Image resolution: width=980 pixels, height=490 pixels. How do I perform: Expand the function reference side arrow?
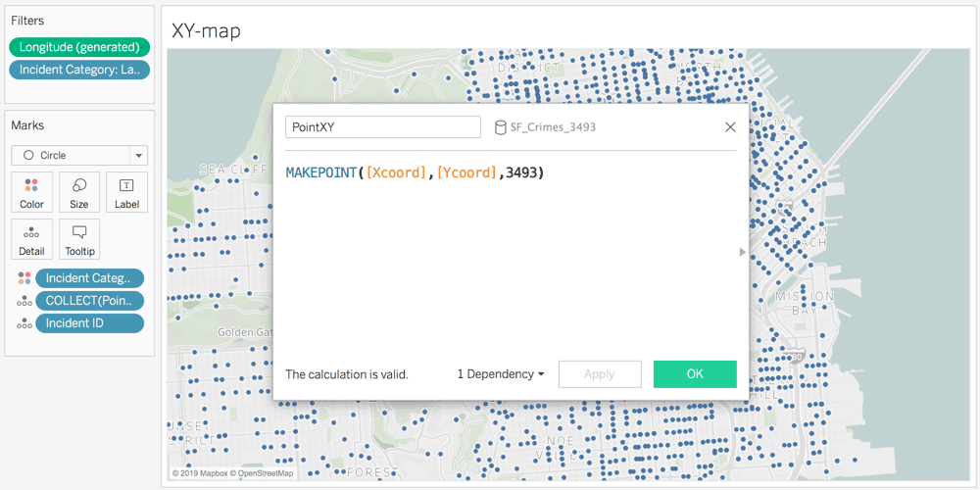742,252
